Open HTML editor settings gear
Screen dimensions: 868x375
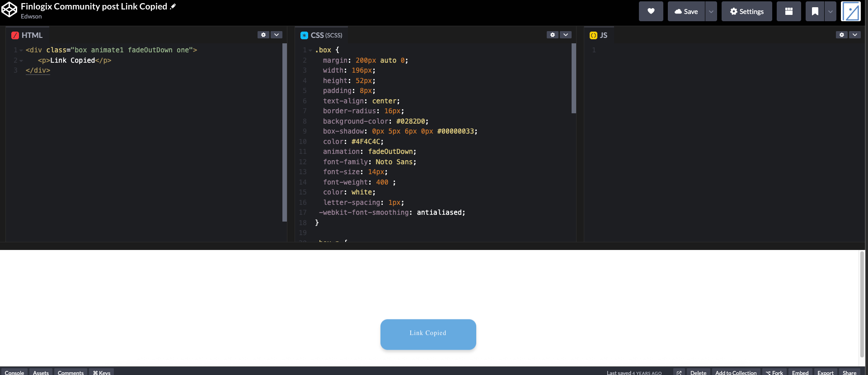[x=263, y=35]
